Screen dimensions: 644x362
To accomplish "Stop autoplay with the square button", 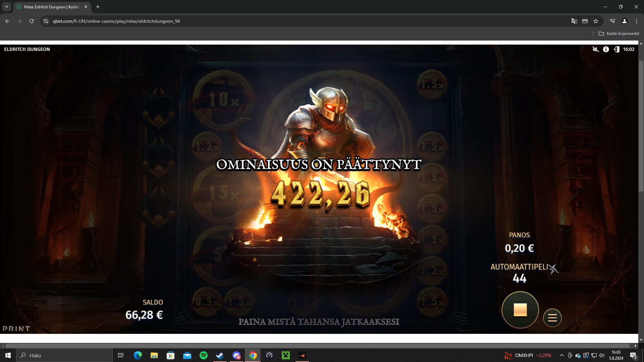I will [520, 310].
